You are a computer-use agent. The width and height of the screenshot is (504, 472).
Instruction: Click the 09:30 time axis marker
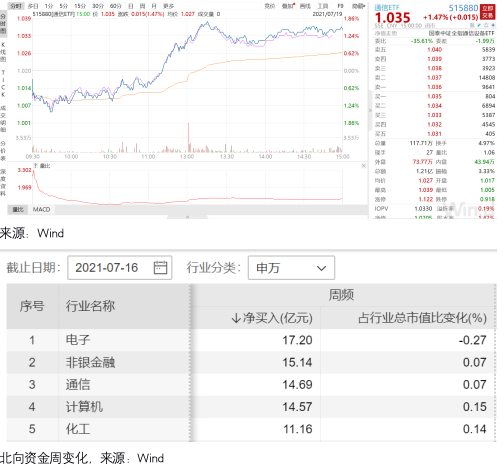point(33,157)
